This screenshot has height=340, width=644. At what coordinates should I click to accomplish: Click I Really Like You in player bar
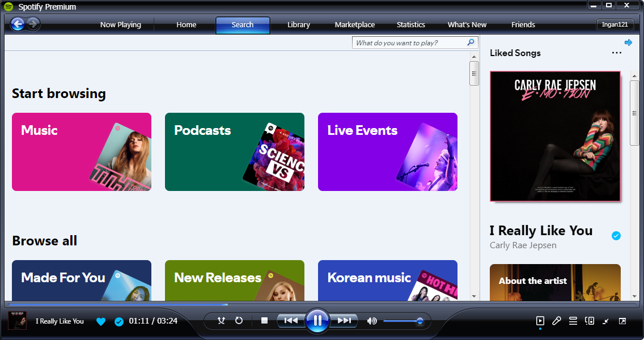click(x=60, y=321)
